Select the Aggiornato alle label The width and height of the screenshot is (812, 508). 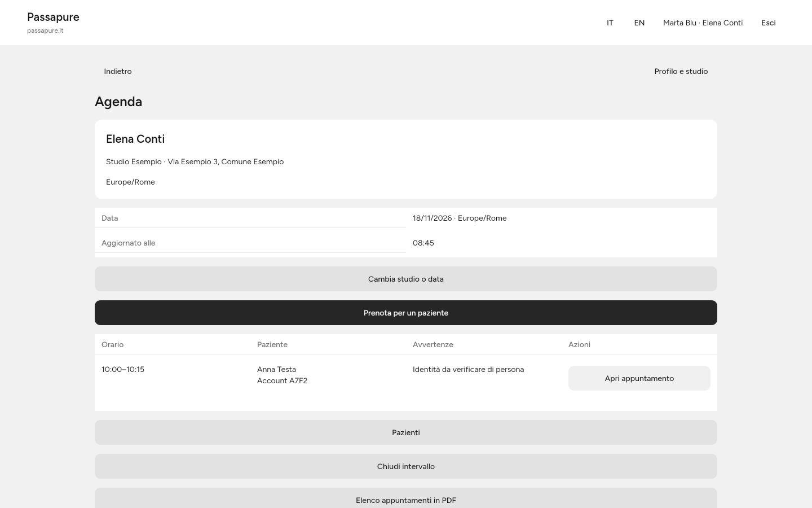pyautogui.click(x=129, y=243)
